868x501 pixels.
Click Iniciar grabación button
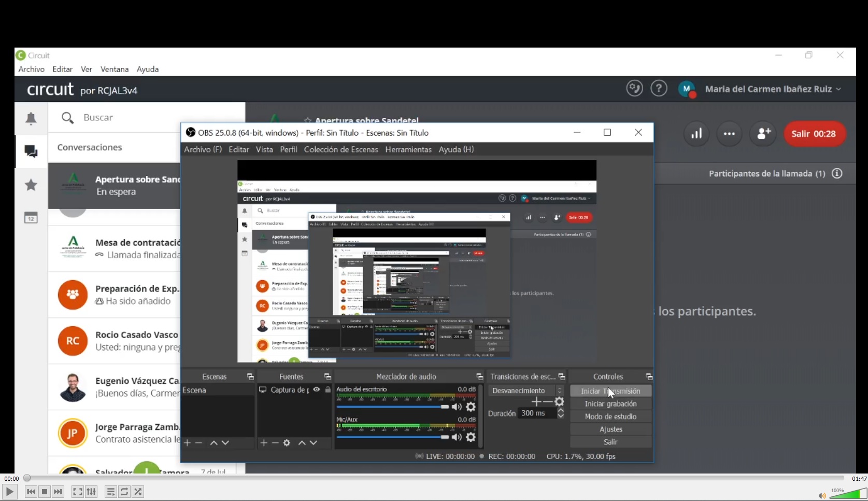click(x=610, y=404)
